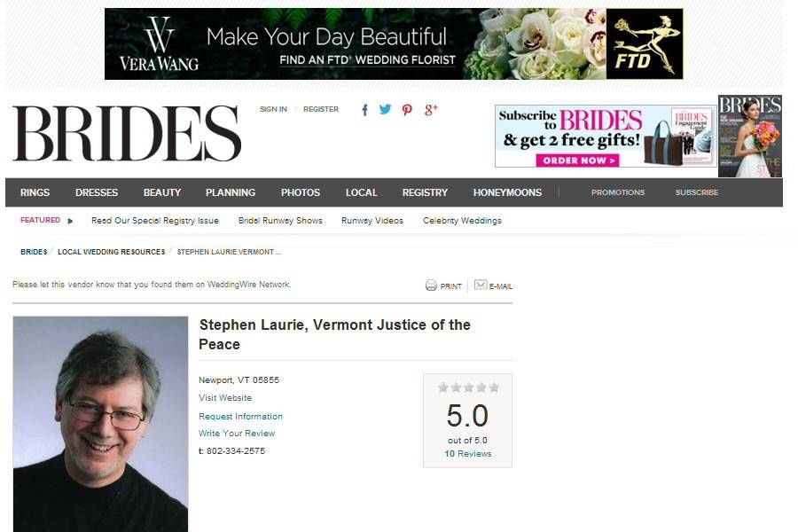This screenshot has height=532, width=798.
Task: Click the Stephen Laurie profile photo
Action: [100, 424]
